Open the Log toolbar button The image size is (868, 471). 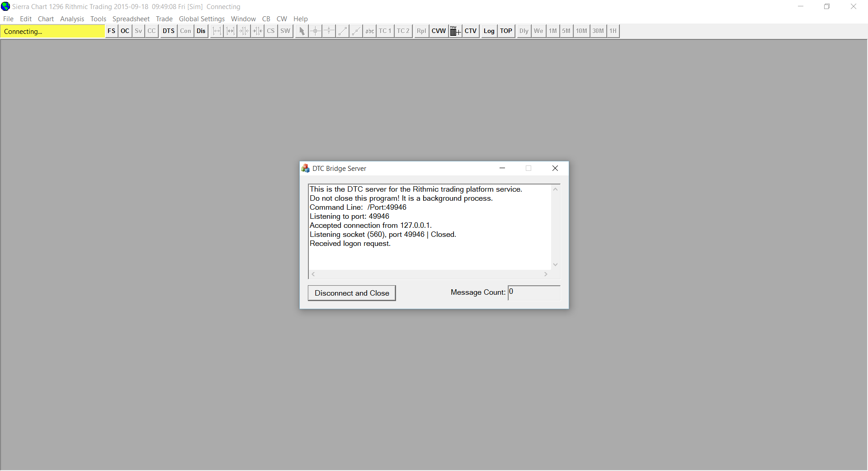click(489, 31)
